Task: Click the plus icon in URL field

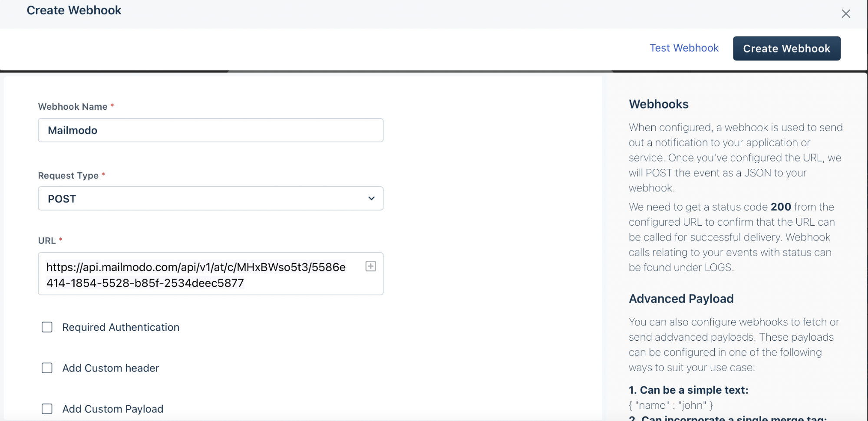Action: click(370, 266)
